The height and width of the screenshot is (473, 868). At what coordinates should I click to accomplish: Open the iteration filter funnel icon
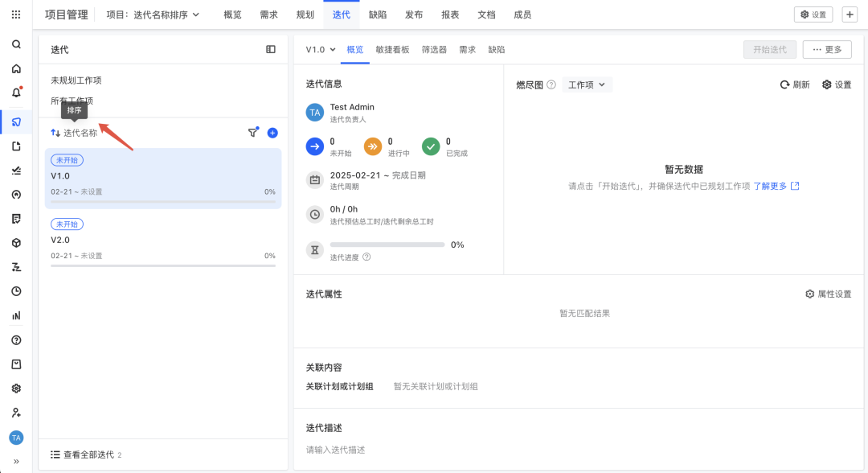(x=253, y=133)
